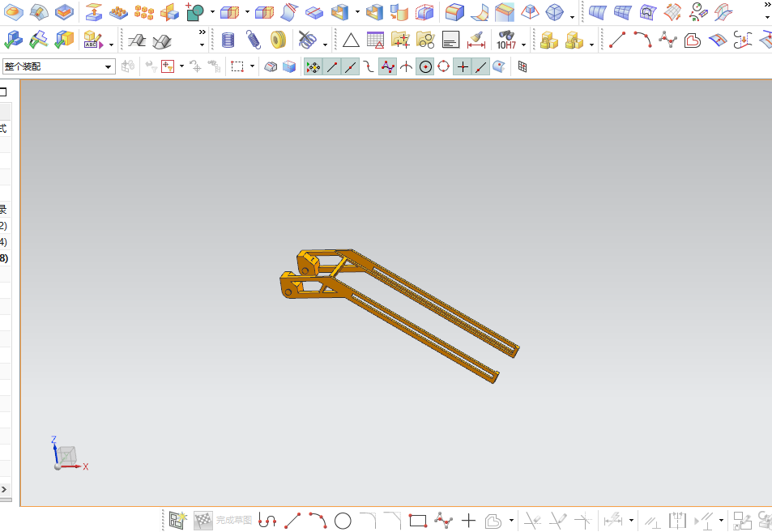
Task: Open dropdown next to 10H7 finder
Action: [x=524, y=45]
